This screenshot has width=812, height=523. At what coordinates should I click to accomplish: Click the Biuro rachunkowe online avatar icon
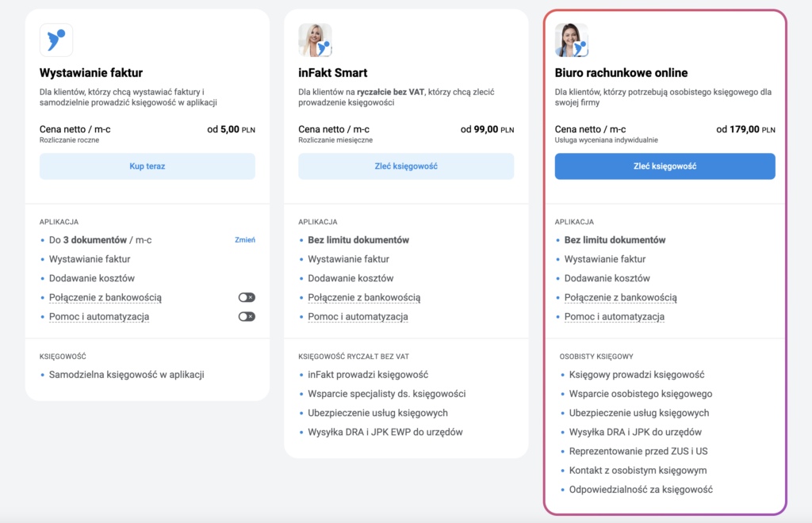click(571, 40)
